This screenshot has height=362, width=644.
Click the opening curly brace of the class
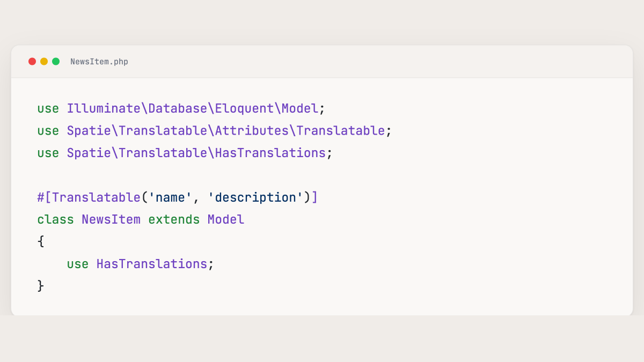click(41, 241)
